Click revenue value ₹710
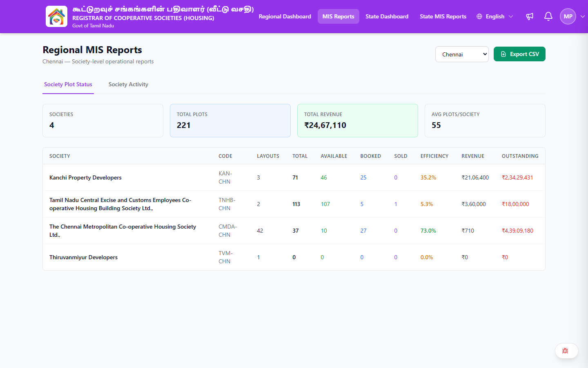The width and height of the screenshot is (588, 368). [468, 231]
